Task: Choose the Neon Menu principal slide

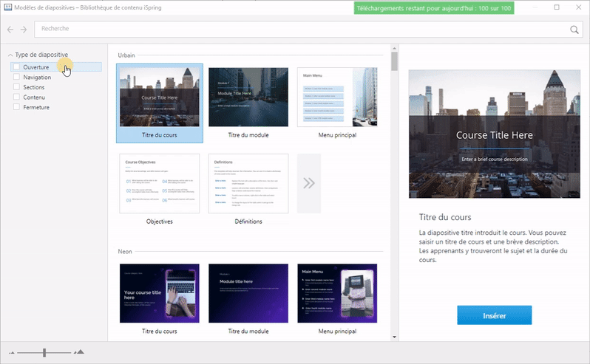Action: pos(336,293)
